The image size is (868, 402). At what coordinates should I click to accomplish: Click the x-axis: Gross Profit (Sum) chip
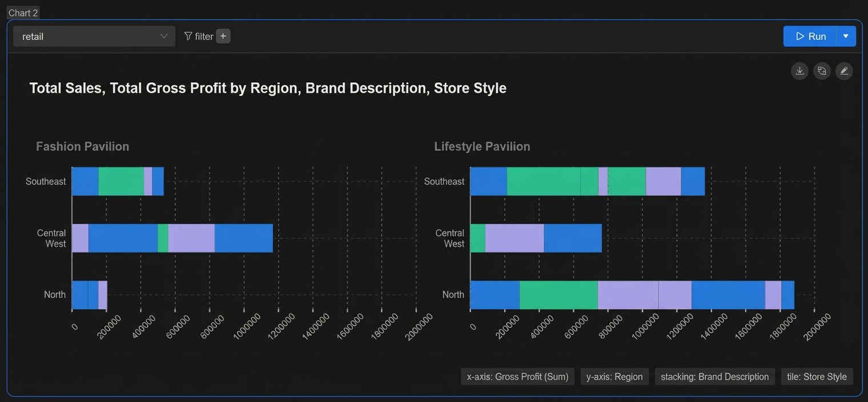pyautogui.click(x=517, y=376)
